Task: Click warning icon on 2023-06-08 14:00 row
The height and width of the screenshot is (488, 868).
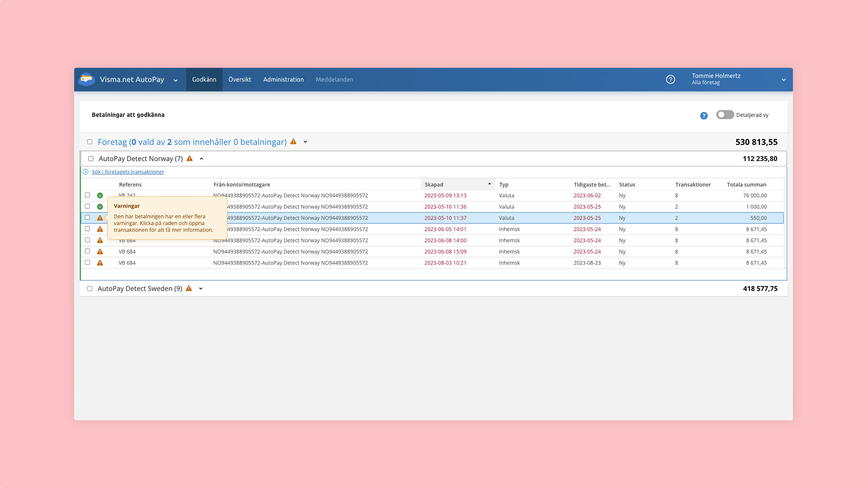Action: pos(100,240)
